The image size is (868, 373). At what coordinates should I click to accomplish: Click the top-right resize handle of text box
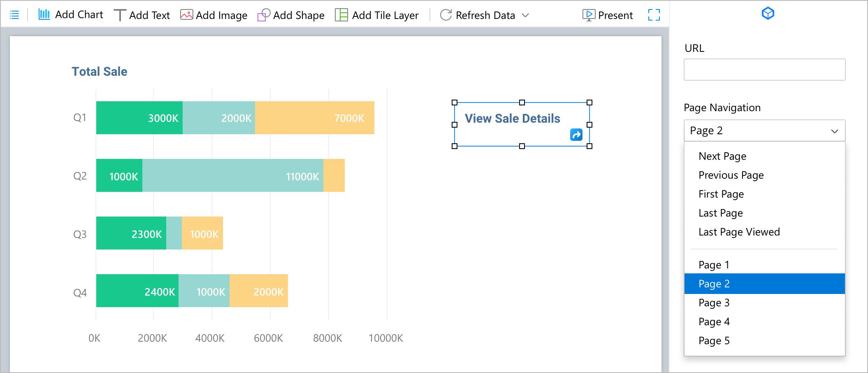click(x=589, y=103)
